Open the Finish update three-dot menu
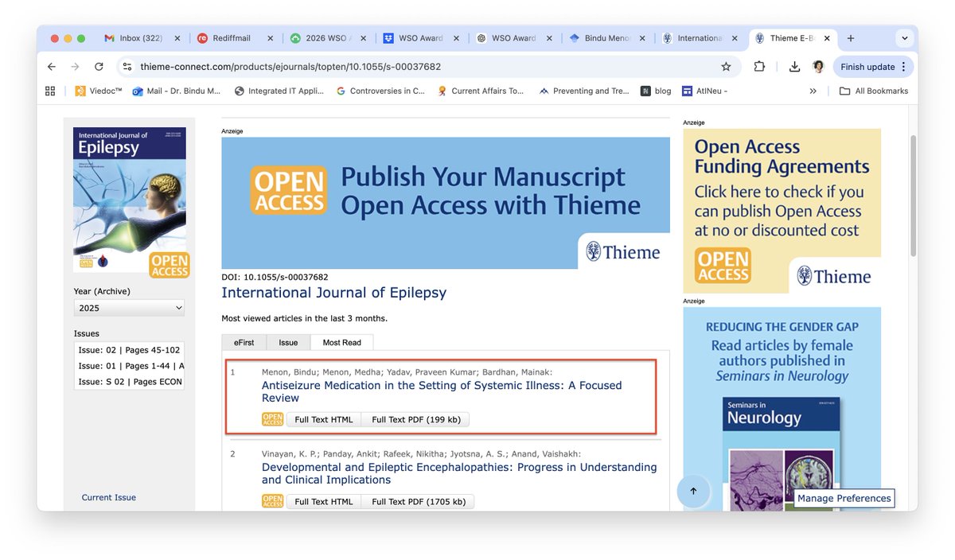This screenshot has width=955, height=560. click(x=903, y=67)
